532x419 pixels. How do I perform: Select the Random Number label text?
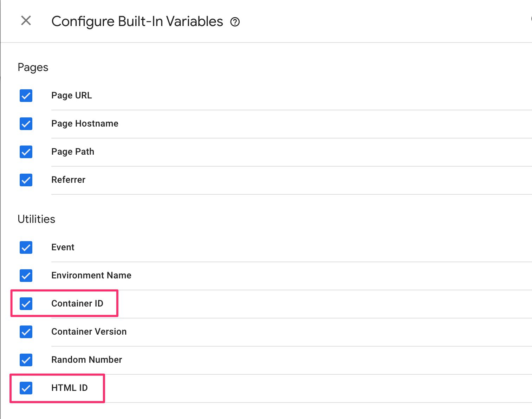coord(86,360)
